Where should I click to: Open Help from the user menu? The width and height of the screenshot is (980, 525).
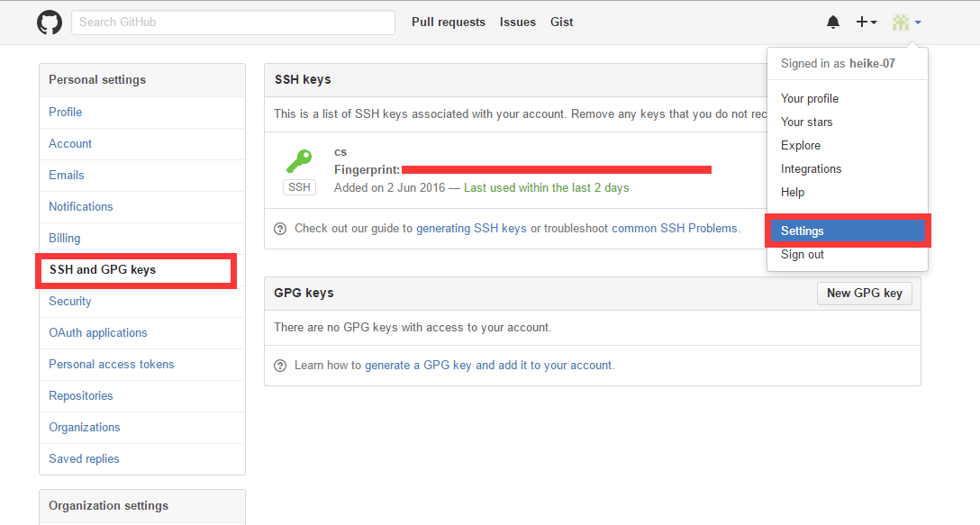click(847, 193)
